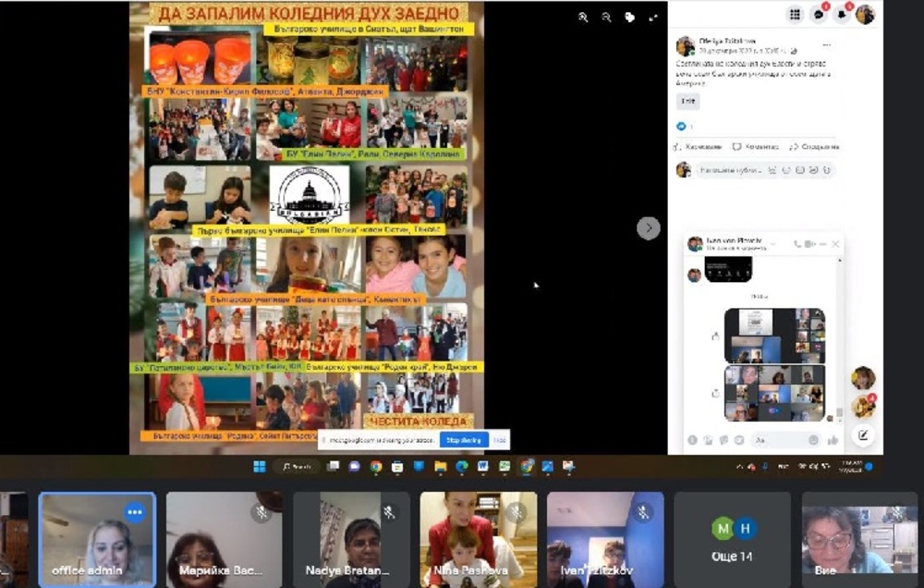This screenshot has height=588, width=924.
Task: Expand chat settings next to Ivan's name
Action: (x=772, y=243)
